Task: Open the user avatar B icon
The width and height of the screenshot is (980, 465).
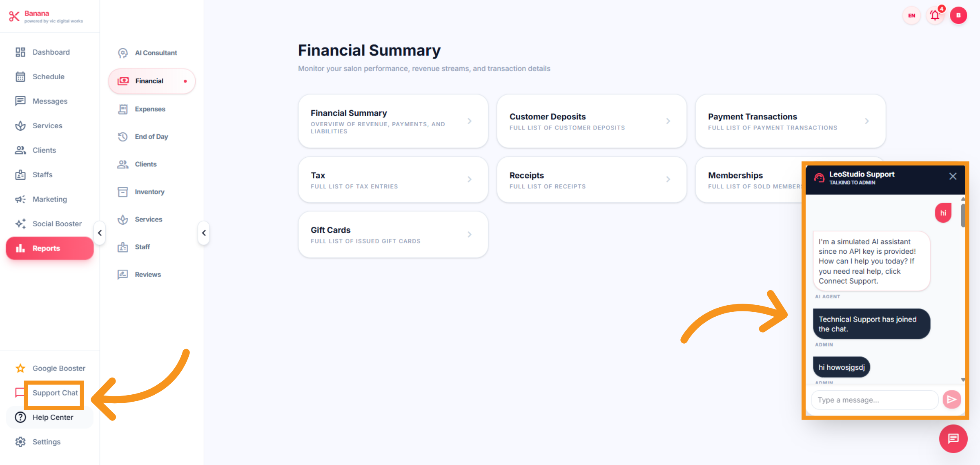Action: click(958, 16)
